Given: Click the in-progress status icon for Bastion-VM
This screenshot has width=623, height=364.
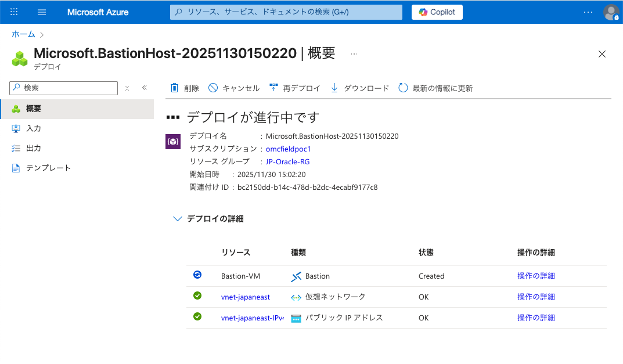Looking at the screenshot, I should tap(197, 275).
